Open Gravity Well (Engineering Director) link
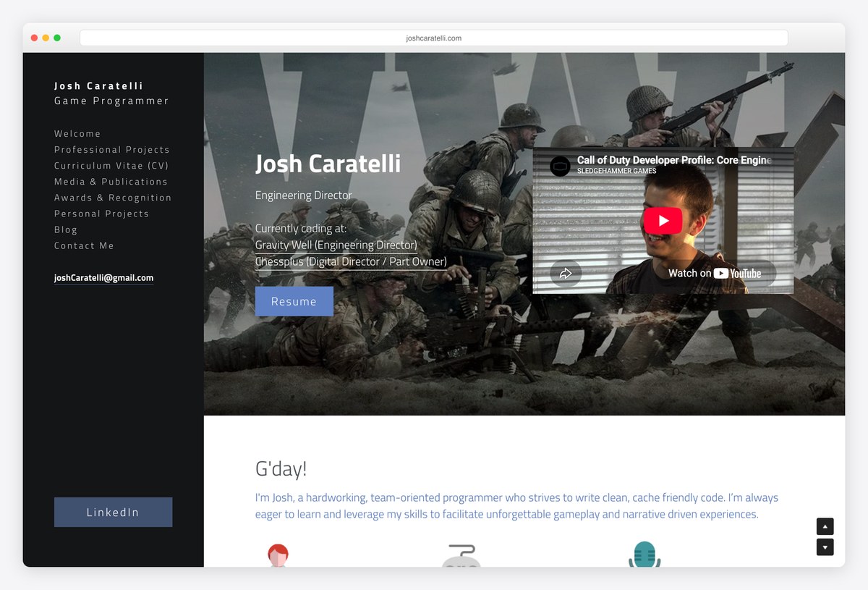 point(336,245)
